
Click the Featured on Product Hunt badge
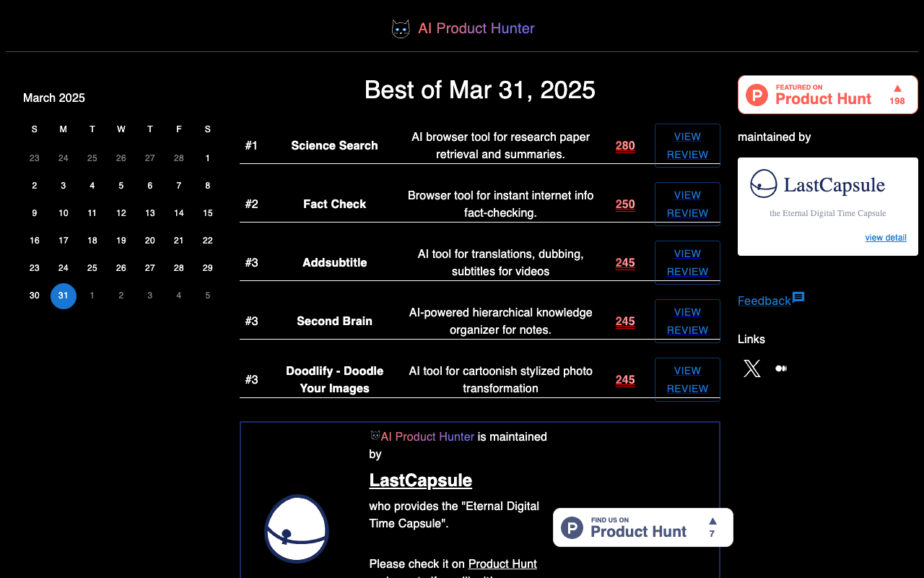click(x=827, y=95)
